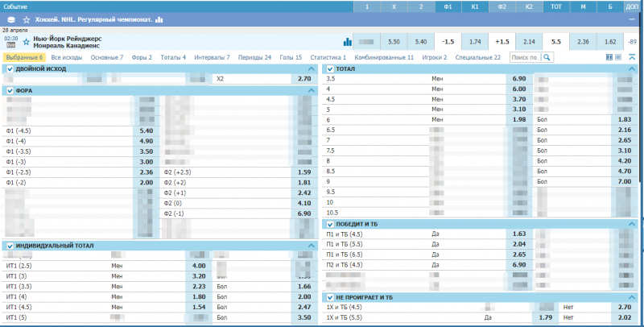
Task: Open the Периоды 24 tab
Action: [x=254, y=58]
